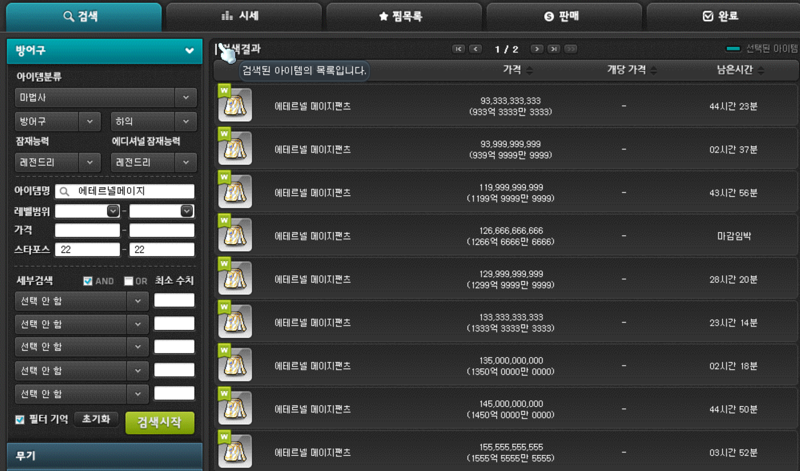Open 잠재능력 레전드리 dropdown
800x471 pixels.
coord(57,162)
